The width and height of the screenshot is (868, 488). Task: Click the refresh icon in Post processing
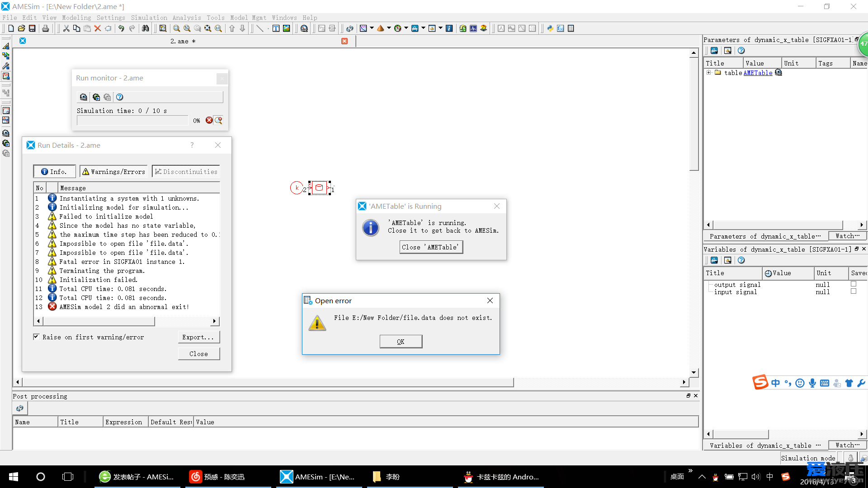[20, 408]
